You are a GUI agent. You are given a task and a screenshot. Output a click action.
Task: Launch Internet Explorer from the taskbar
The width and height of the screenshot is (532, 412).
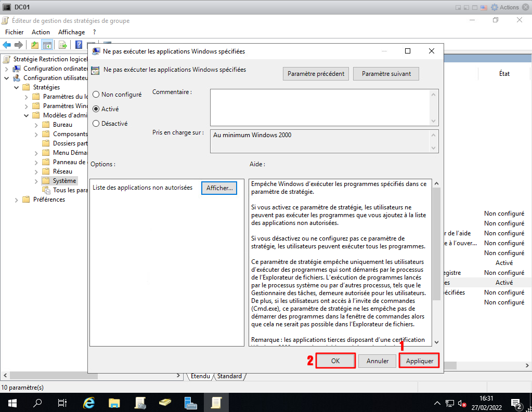tap(89, 403)
